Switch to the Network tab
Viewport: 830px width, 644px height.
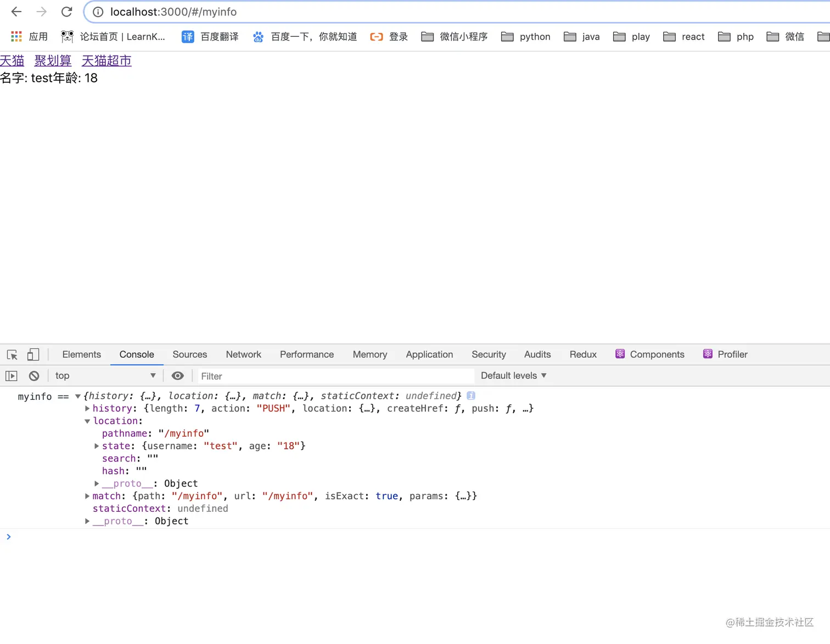click(x=244, y=355)
